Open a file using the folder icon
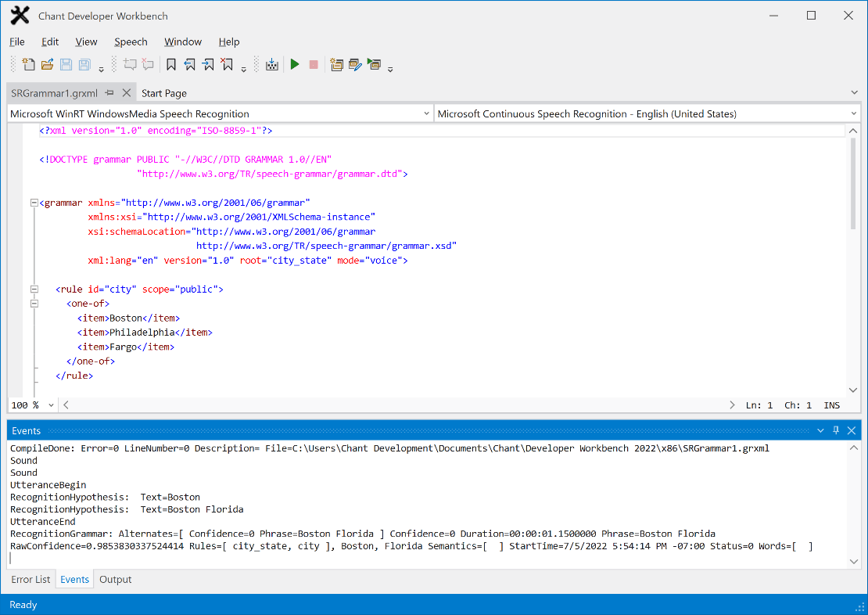 point(47,64)
